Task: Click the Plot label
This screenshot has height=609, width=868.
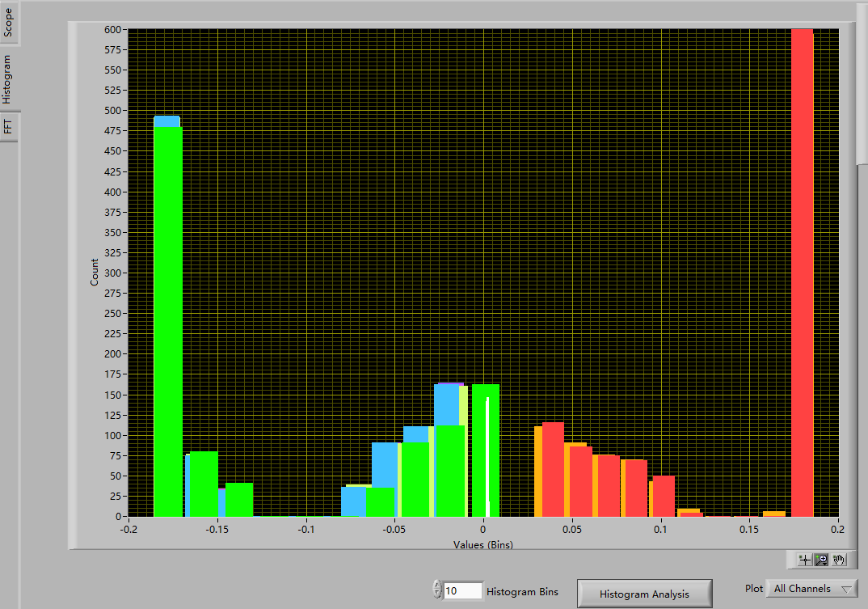Action: pyautogui.click(x=754, y=589)
